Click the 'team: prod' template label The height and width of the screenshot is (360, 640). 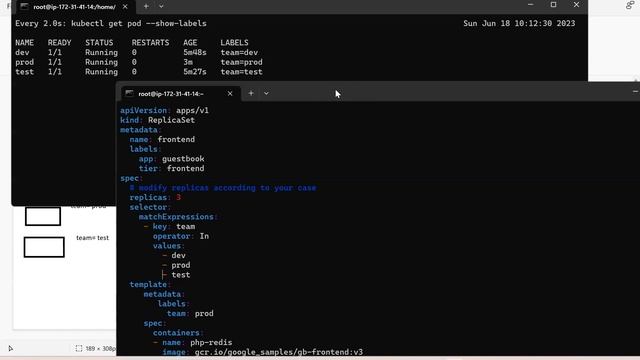[190, 313]
